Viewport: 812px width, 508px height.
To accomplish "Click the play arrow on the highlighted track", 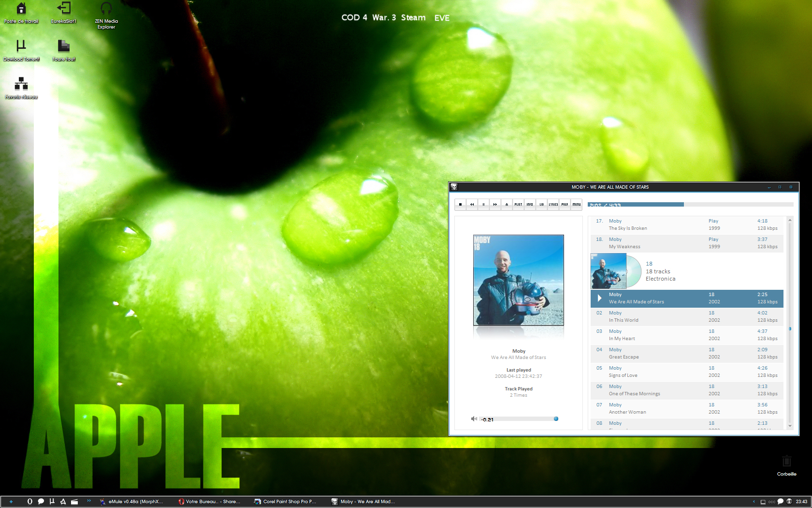I will click(599, 298).
